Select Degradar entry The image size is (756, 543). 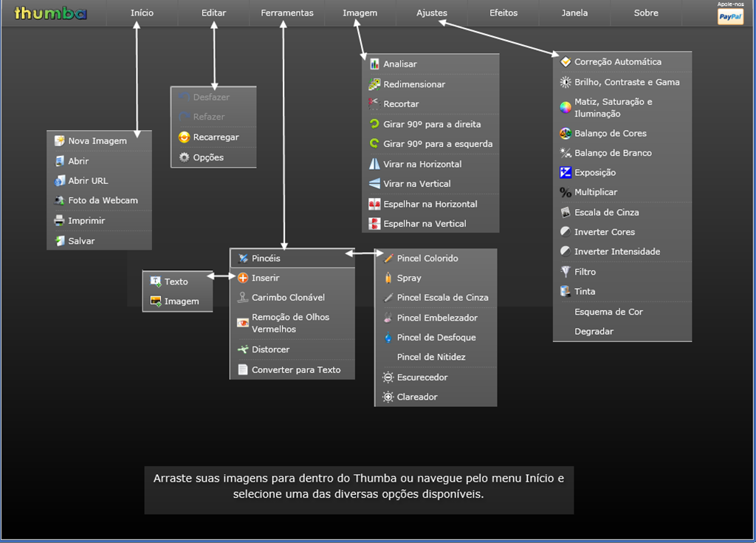(622, 332)
